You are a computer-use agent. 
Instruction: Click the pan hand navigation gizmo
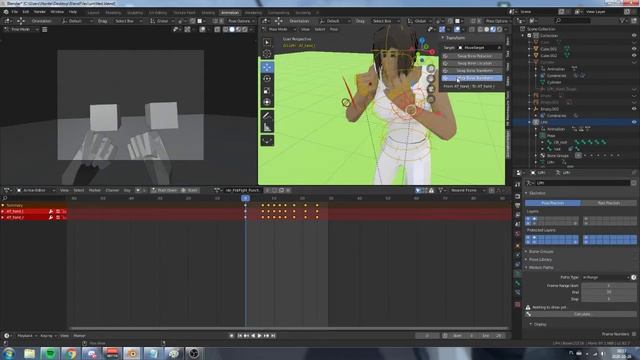tap(431, 79)
